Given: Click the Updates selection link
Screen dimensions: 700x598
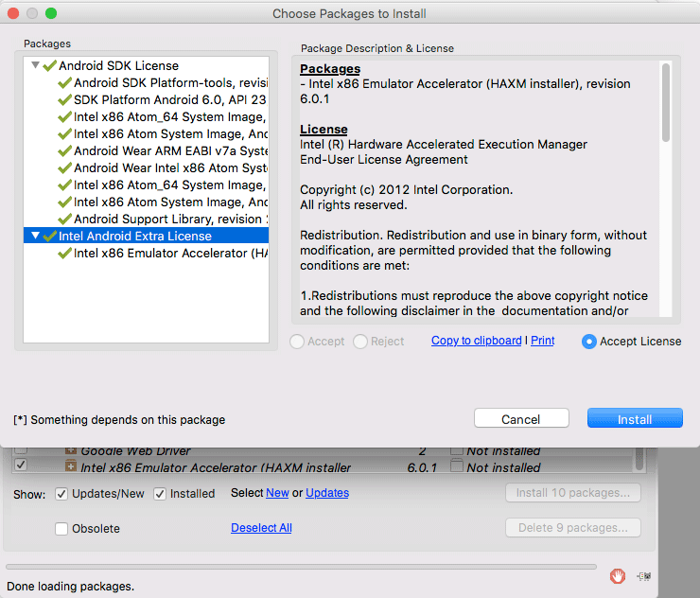Looking at the screenshot, I should click(327, 493).
